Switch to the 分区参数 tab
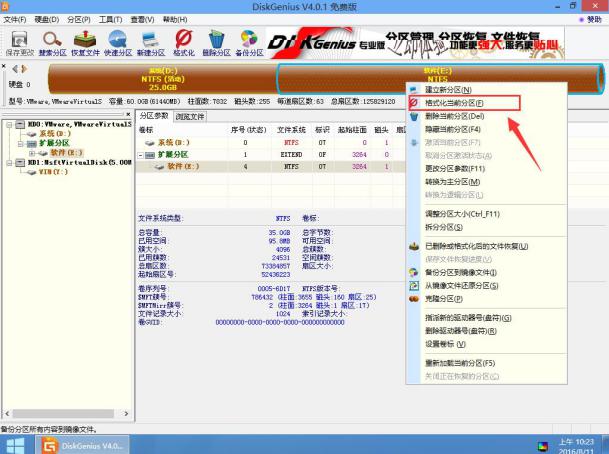 click(154, 116)
